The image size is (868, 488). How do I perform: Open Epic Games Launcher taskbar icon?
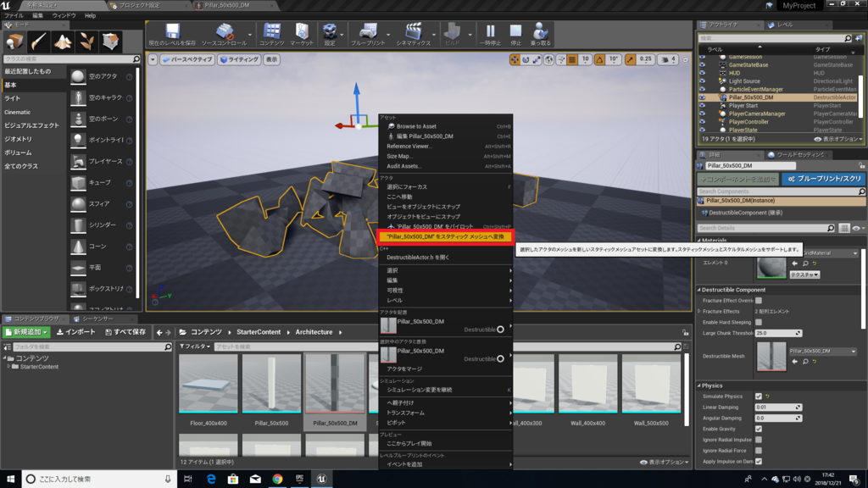pos(299,479)
